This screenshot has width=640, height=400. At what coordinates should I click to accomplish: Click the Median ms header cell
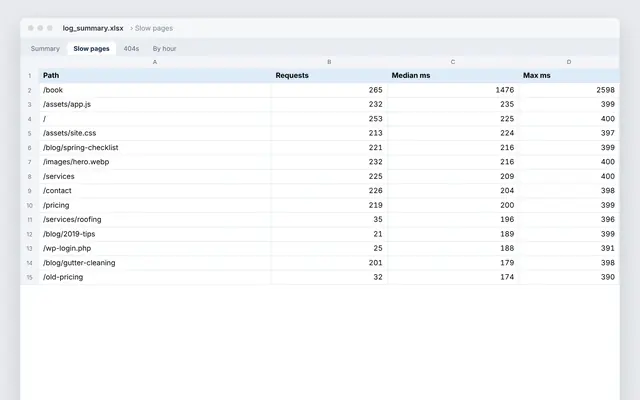(453, 76)
